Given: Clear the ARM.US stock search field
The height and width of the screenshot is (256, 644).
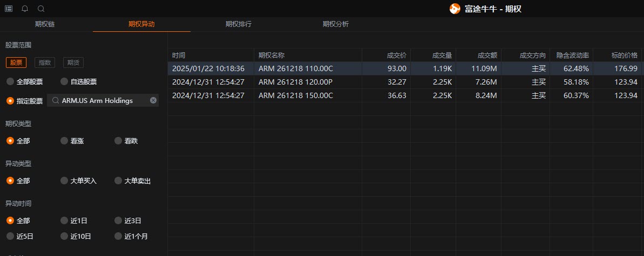Looking at the screenshot, I should click(153, 100).
